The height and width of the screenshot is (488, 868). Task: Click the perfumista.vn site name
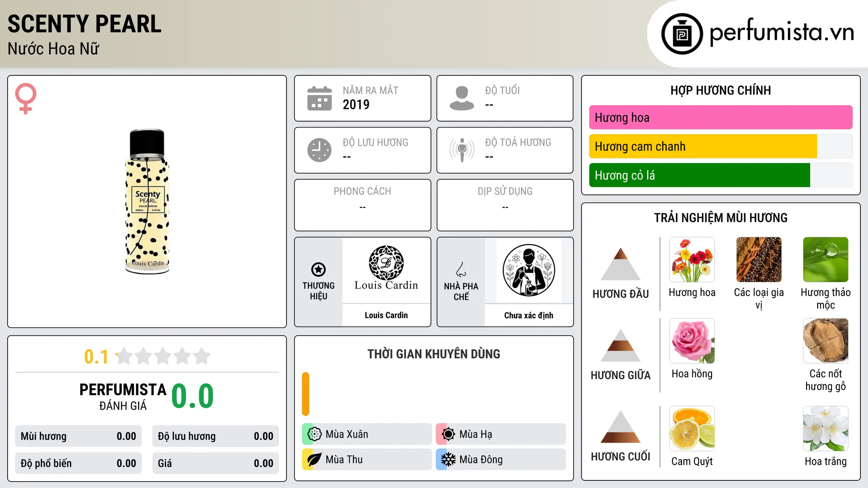[x=782, y=32]
